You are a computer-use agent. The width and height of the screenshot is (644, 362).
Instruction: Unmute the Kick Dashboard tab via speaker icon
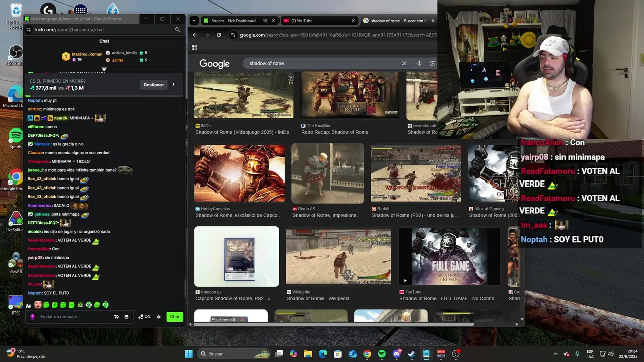pyautogui.click(x=265, y=21)
